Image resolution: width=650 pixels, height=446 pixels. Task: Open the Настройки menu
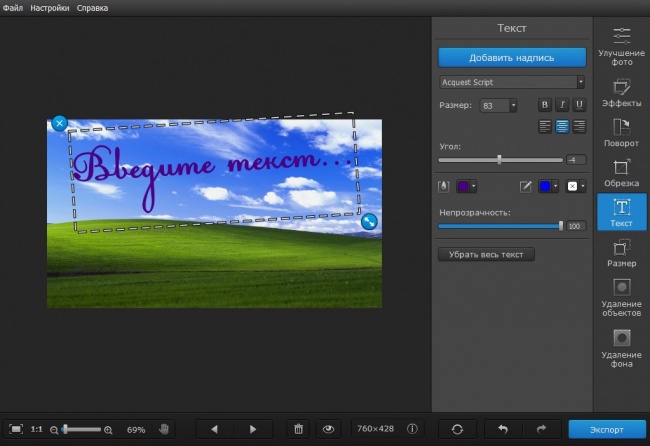50,8
